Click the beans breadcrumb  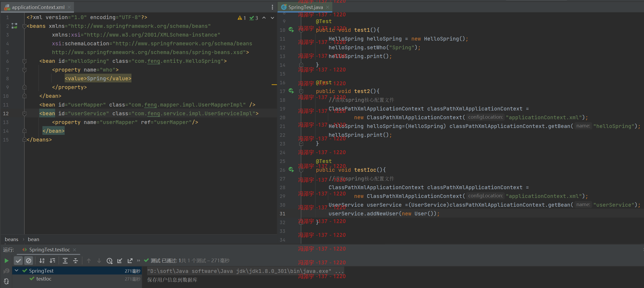click(12, 239)
